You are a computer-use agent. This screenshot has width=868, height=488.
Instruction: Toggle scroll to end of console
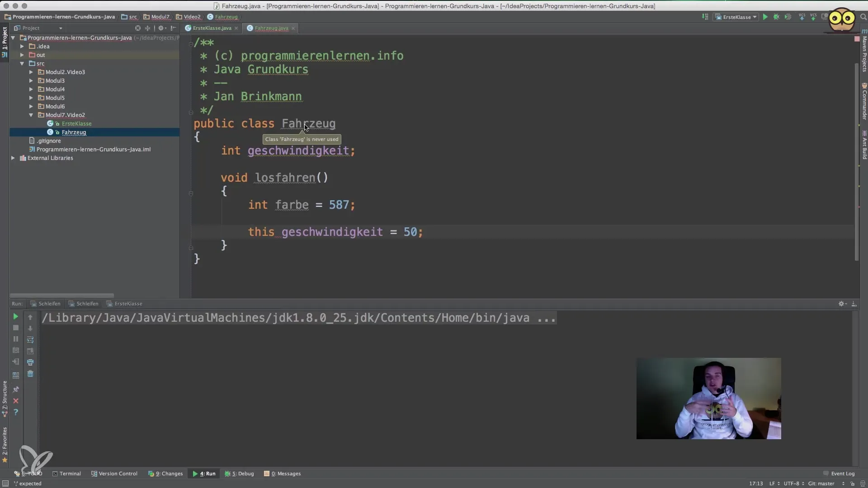point(30,351)
